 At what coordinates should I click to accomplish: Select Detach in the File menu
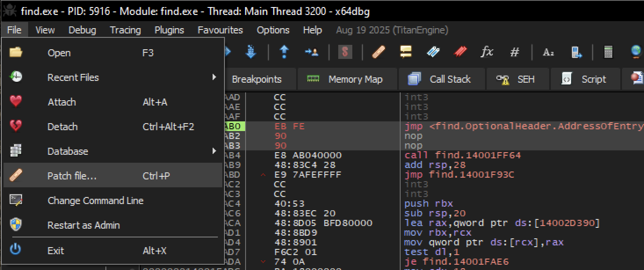(x=112, y=127)
